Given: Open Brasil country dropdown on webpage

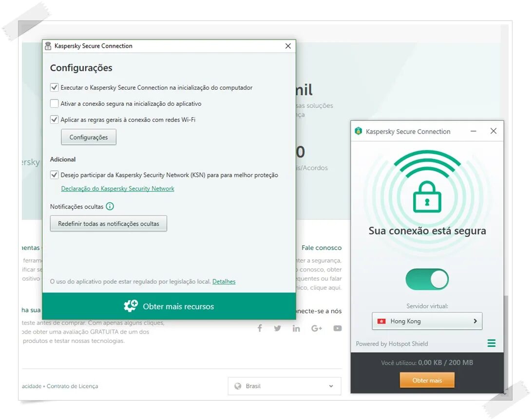Looking at the screenshot, I should pyautogui.click(x=285, y=386).
